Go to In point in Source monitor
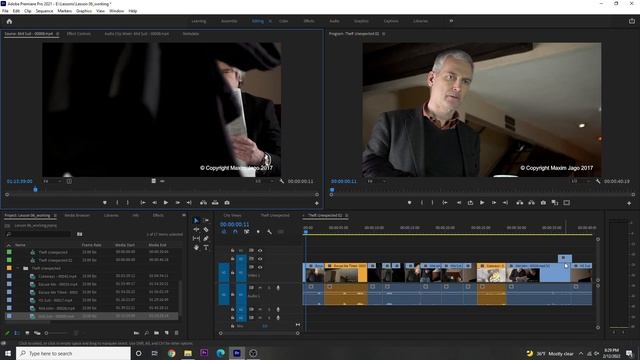Screen dimensions: 640x360 pyautogui.click(x=143, y=202)
